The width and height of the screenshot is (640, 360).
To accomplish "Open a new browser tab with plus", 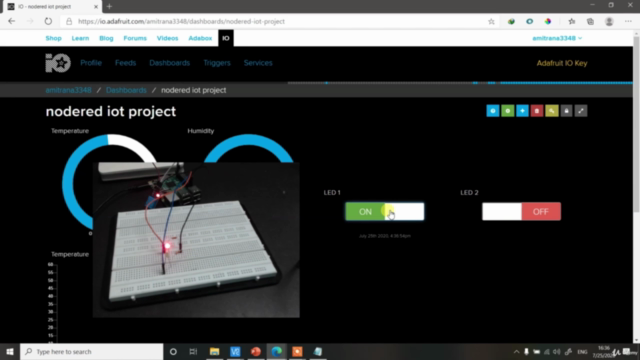I will click(x=109, y=7).
